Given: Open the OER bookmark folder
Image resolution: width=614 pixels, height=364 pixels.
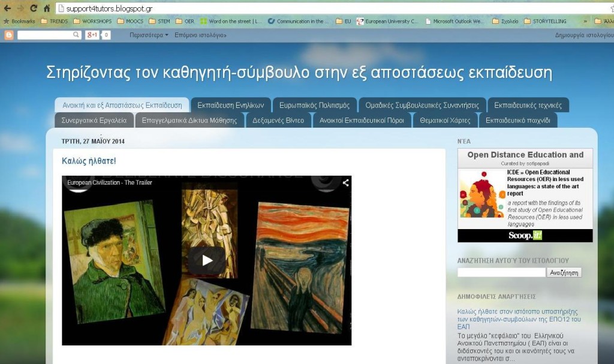Looking at the screenshot, I should point(185,21).
